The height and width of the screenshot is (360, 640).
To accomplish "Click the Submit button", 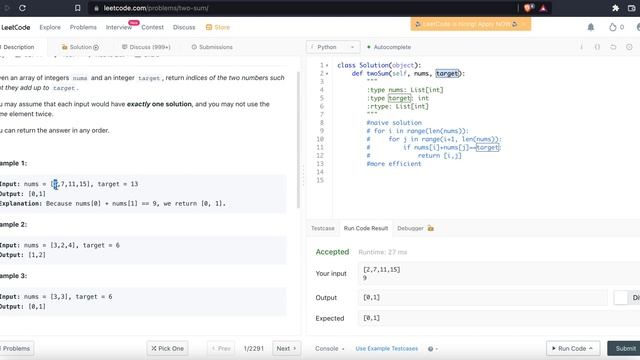I will 624,349.
